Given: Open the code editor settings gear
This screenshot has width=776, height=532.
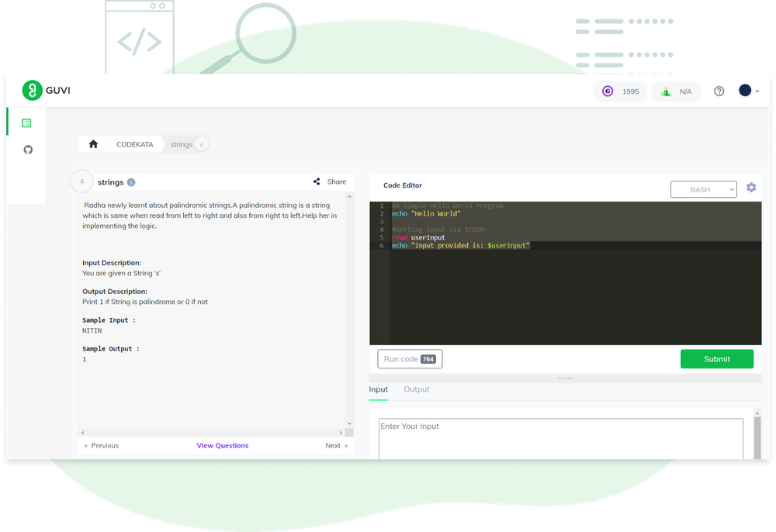Looking at the screenshot, I should tap(750, 188).
